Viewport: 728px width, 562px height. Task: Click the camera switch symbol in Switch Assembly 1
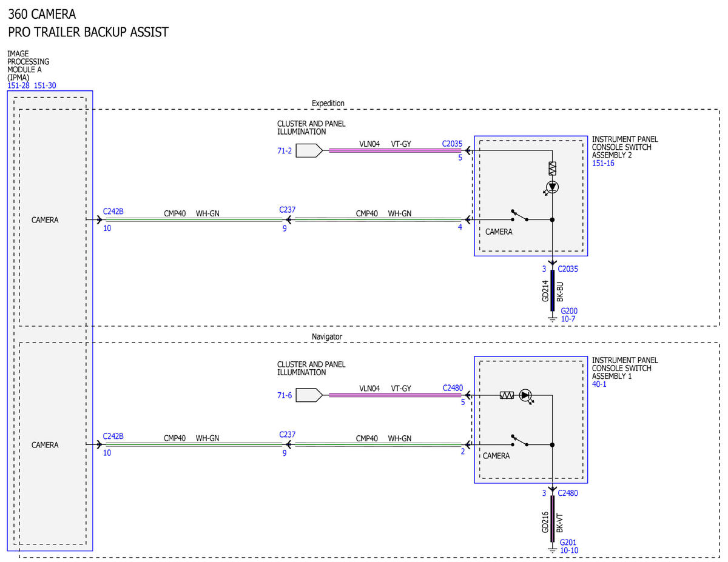pyautogui.click(x=521, y=441)
